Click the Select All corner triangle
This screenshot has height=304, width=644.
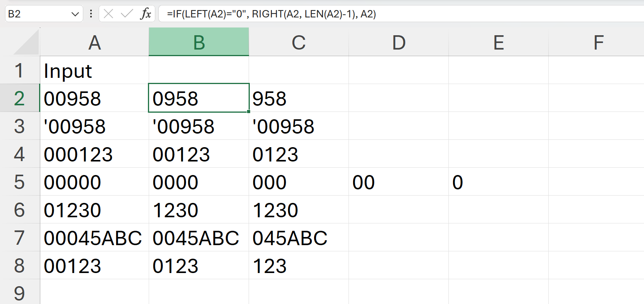[x=26, y=43]
